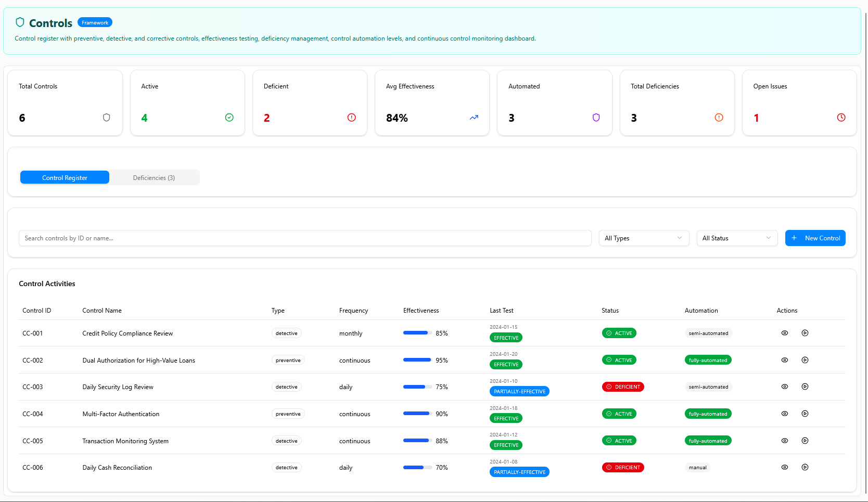The width and height of the screenshot is (868, 502).
Task: Open the All Types filter dropdown
Action: (x=643, y=238)
